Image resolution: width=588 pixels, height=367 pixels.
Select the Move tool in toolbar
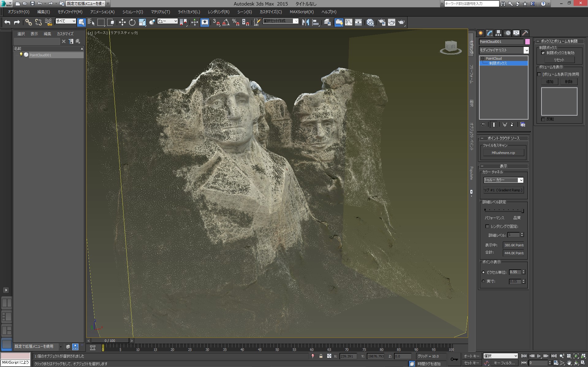click(122, 22)
